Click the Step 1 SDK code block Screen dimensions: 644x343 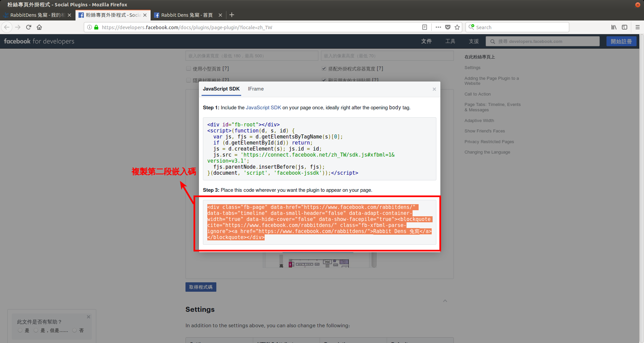click(319, 149)
